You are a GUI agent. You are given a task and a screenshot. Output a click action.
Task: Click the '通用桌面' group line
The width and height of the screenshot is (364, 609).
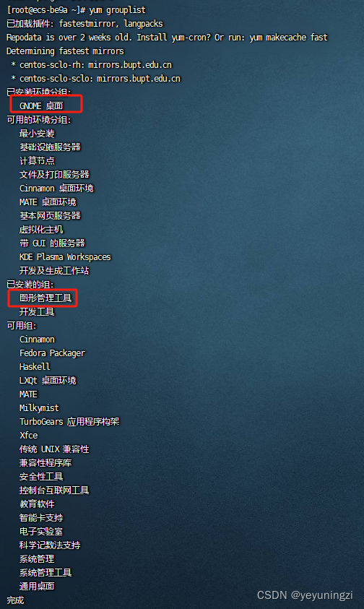pyautogui.click(x=37, y=587)
